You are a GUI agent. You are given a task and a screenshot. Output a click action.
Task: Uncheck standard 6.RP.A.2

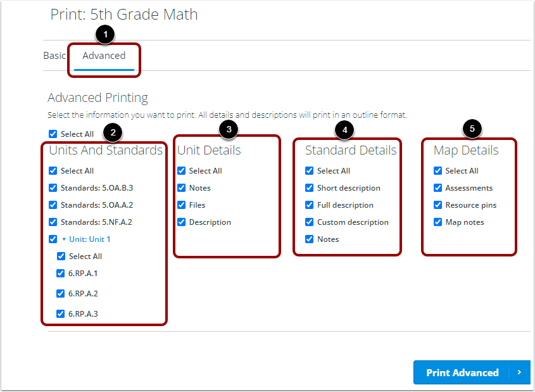pyautogui.click(x=60, y=293)
